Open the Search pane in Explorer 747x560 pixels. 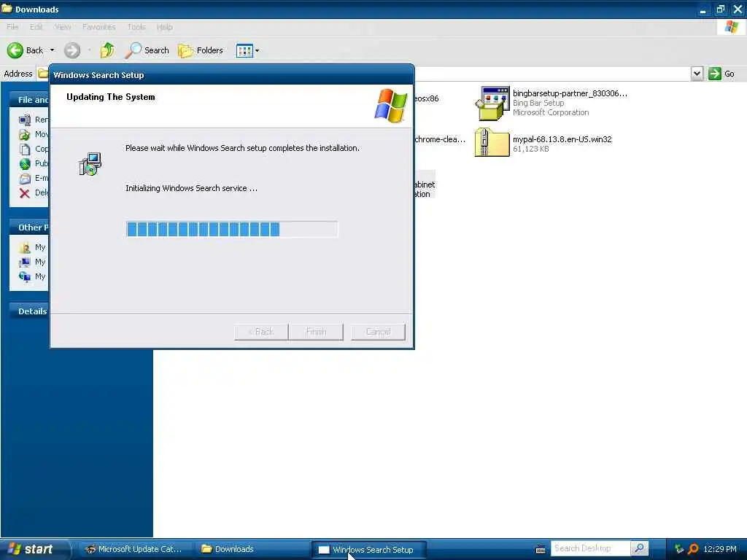[147, 50]
